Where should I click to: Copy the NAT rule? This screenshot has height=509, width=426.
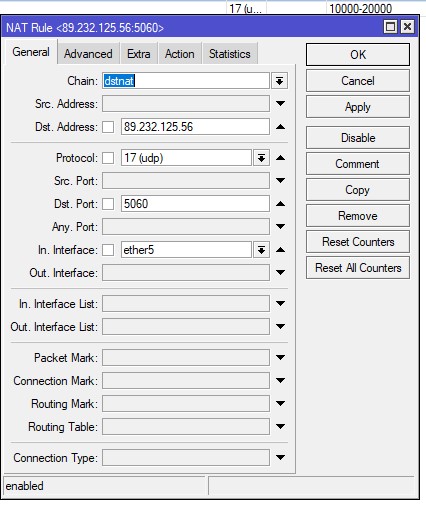(358, 190)
